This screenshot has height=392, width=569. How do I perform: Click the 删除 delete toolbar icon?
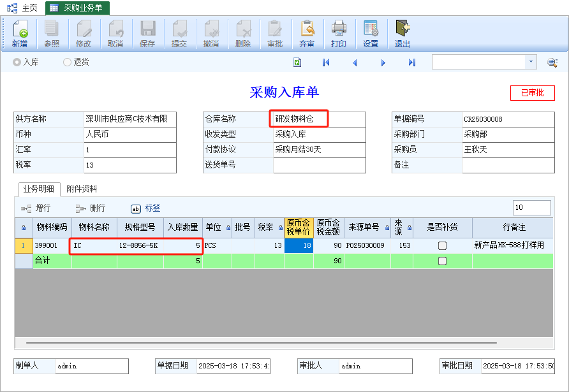[x=243, y=34]
